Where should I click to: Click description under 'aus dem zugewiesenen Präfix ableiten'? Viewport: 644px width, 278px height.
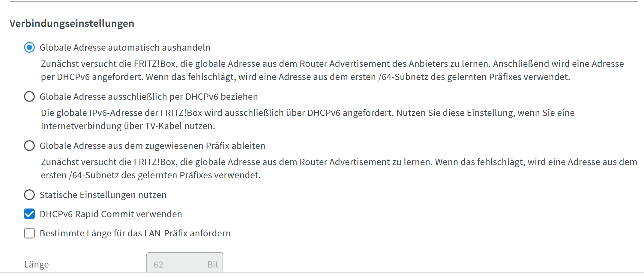tap(339, 168)
